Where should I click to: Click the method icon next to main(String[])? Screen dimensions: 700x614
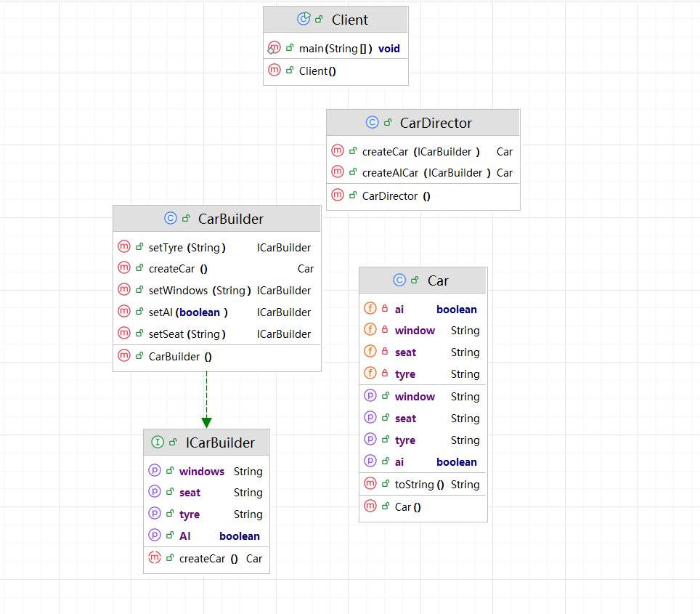[274, 49]
